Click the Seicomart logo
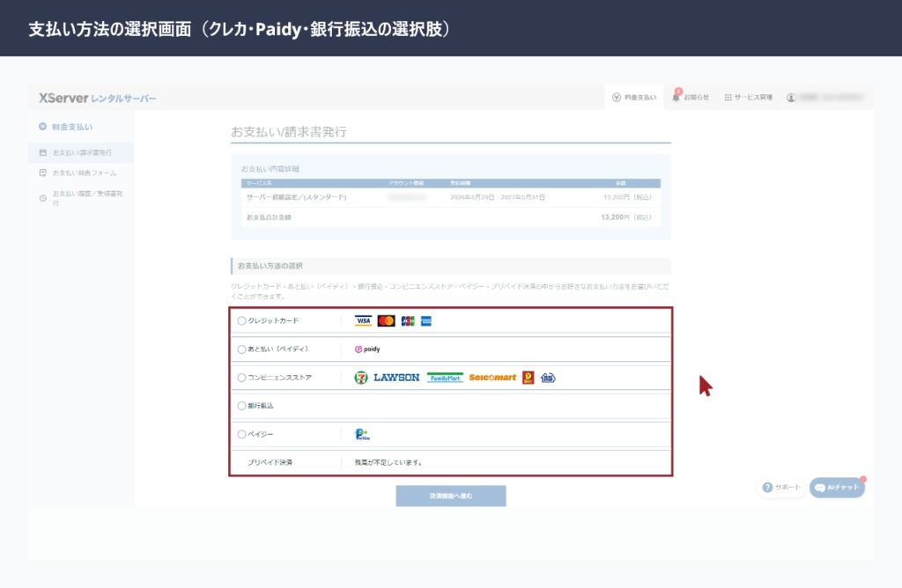902x588 pixels. [492, 378]
